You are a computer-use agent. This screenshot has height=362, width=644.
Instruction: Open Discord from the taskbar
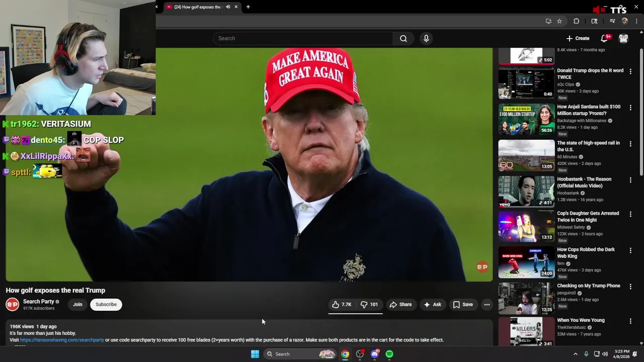click(374, 354)
